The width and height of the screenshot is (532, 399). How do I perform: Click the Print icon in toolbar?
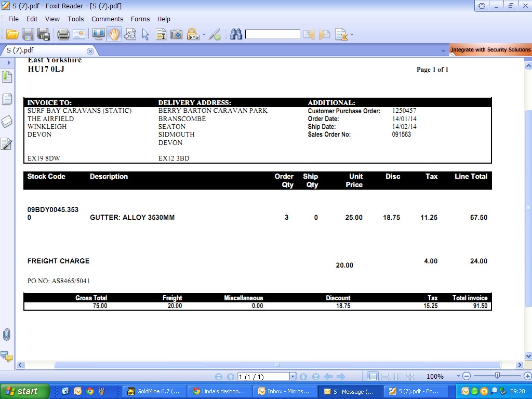click(x=63, y=35)
